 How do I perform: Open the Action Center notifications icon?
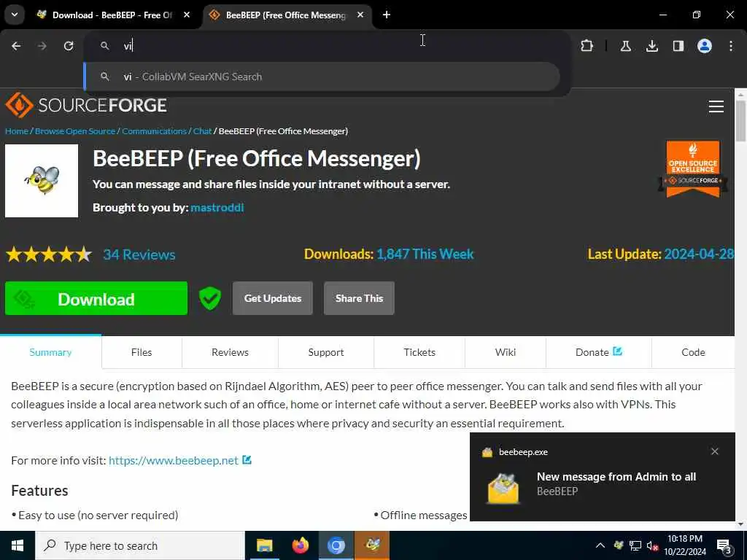point(724,546)
